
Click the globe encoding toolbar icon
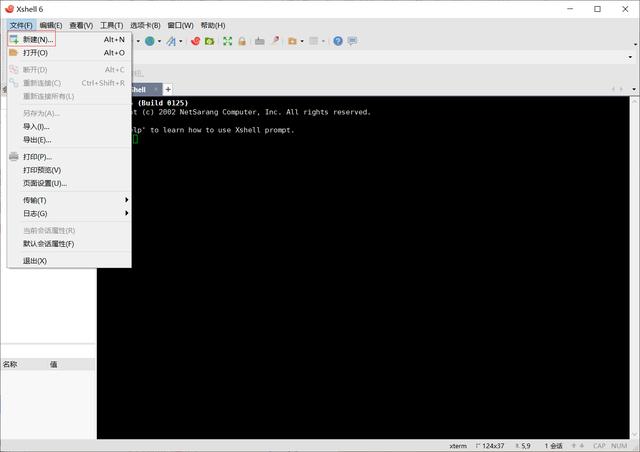point(150,41)
